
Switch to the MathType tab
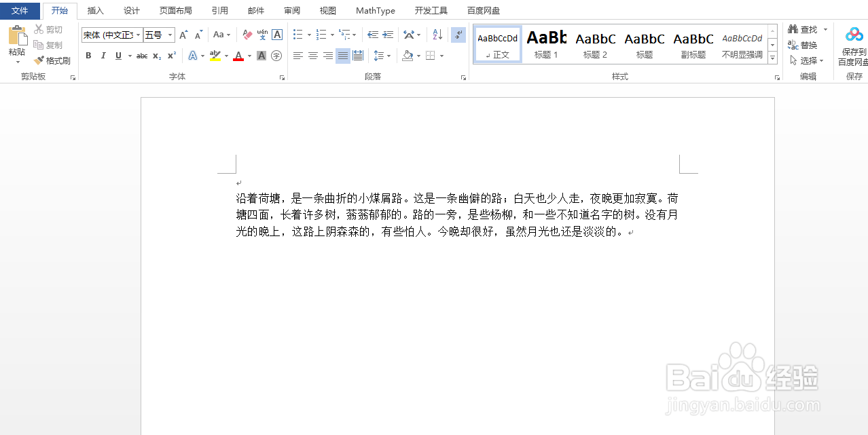(376, 11)
